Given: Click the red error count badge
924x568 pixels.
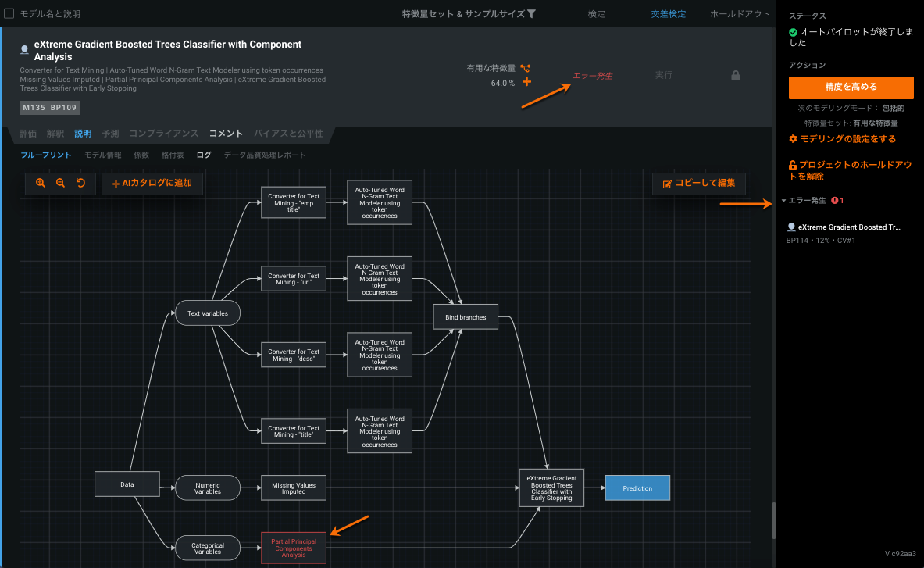Looking at the screenshot, I should [x=837, y=201].
